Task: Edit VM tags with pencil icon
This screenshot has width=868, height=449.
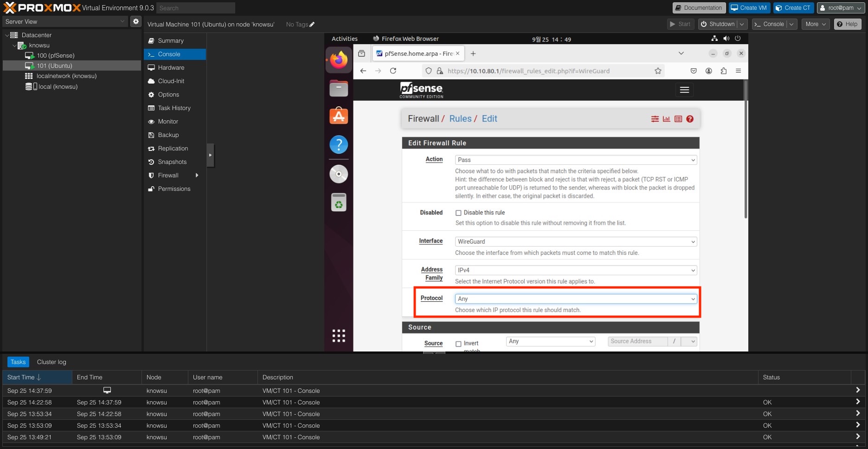Action: click(312, 25)
